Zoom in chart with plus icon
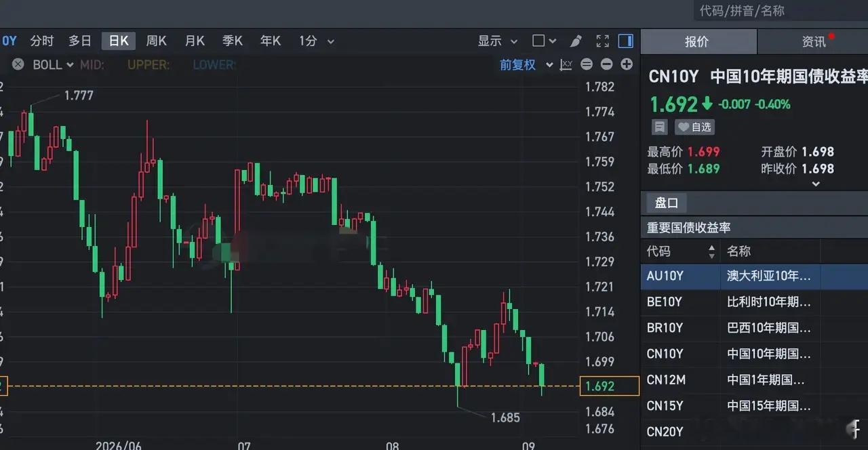 [x=627, y=64]
